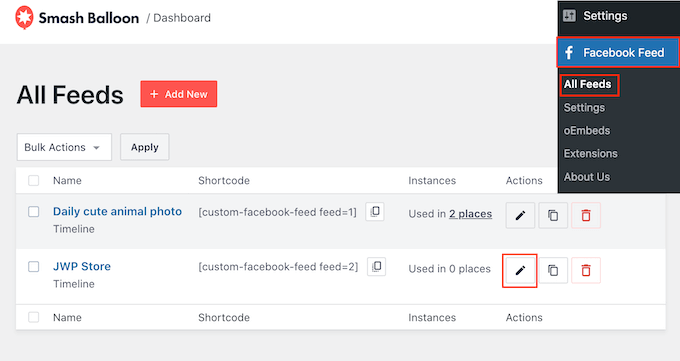Duplicate the Daily cute animal photo feed
The width and height of the screenshot is (680, 361).
pos(553,215)
